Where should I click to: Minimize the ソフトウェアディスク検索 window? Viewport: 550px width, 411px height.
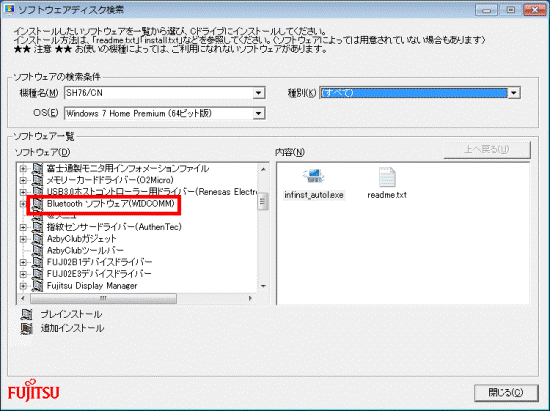coord(486,10)
